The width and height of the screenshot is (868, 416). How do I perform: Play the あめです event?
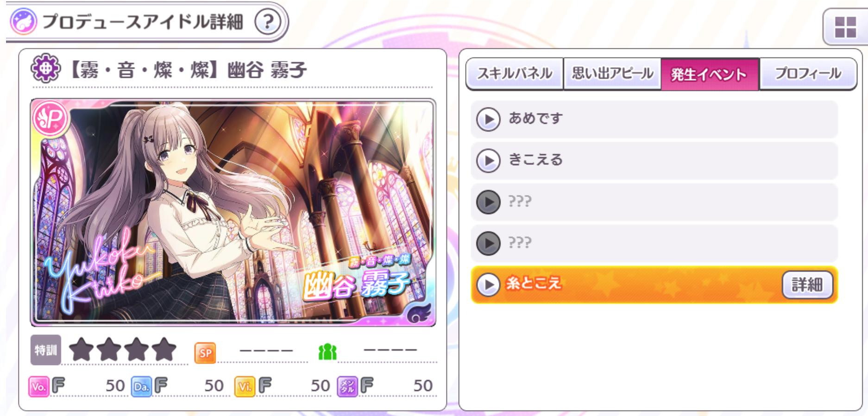click(x=488, y=119)
